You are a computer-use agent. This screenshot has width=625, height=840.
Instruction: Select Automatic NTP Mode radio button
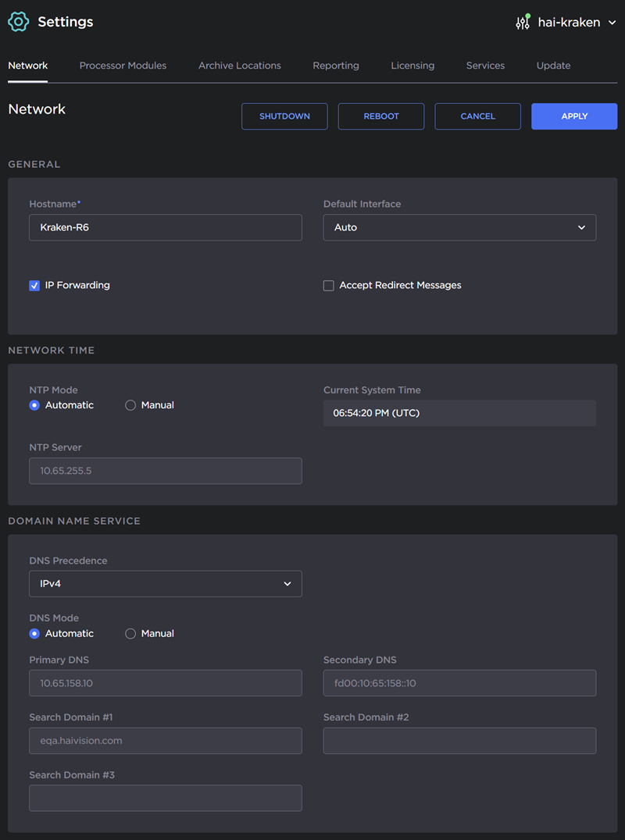pyautogui.click(x=34, y=405)
